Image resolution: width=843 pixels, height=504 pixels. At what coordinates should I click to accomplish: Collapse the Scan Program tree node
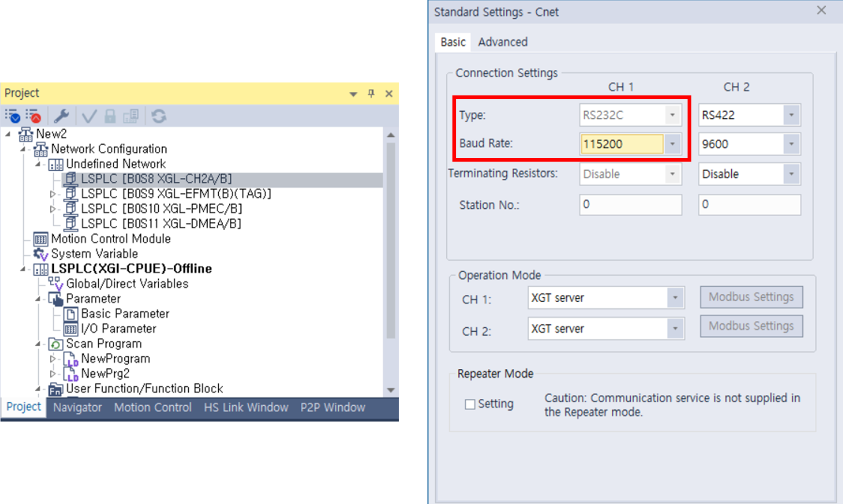tap(38, 344)
